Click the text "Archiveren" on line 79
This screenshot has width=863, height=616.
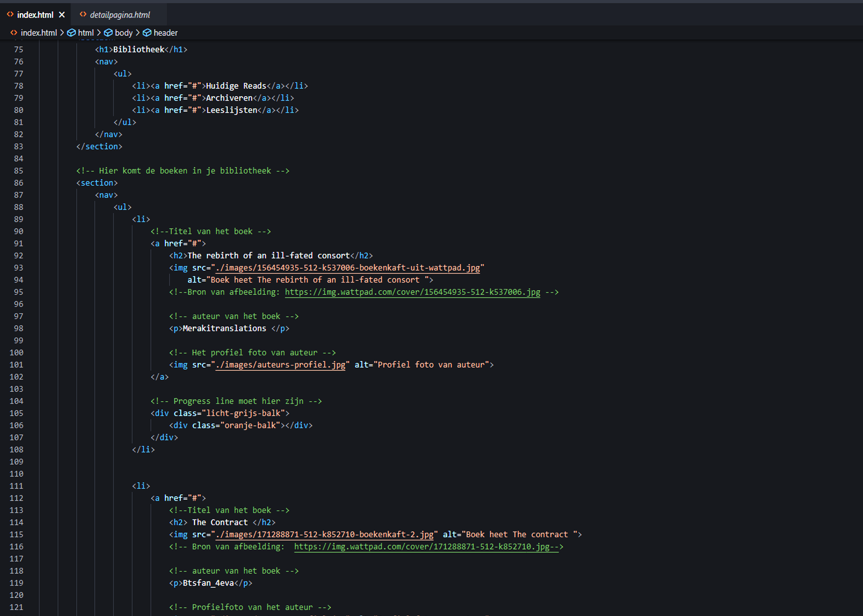click(x=229, y=98)
